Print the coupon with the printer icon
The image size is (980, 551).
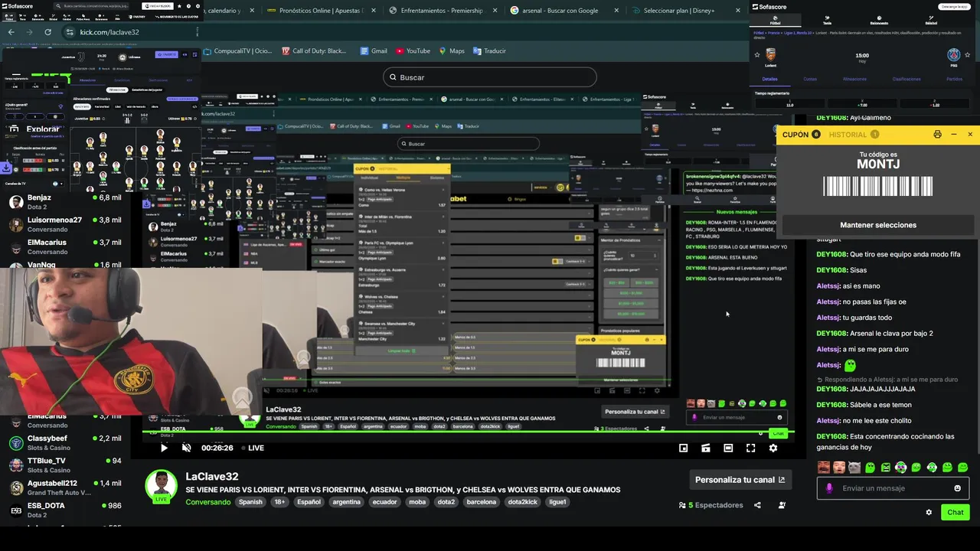(x=937, y=134)
